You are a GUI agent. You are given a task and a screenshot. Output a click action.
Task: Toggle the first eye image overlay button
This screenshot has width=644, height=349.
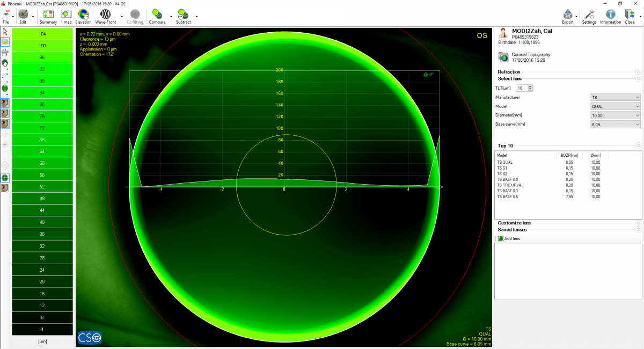tap(5, 103)
